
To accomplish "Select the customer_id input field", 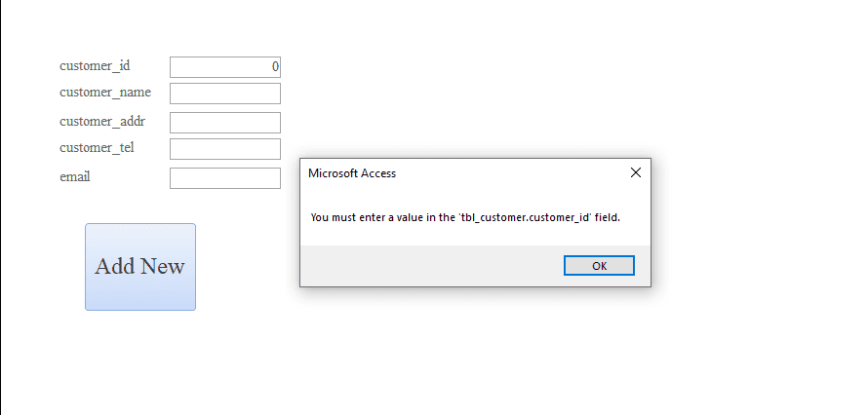I will pyautogui.click(x=224, y=67).
